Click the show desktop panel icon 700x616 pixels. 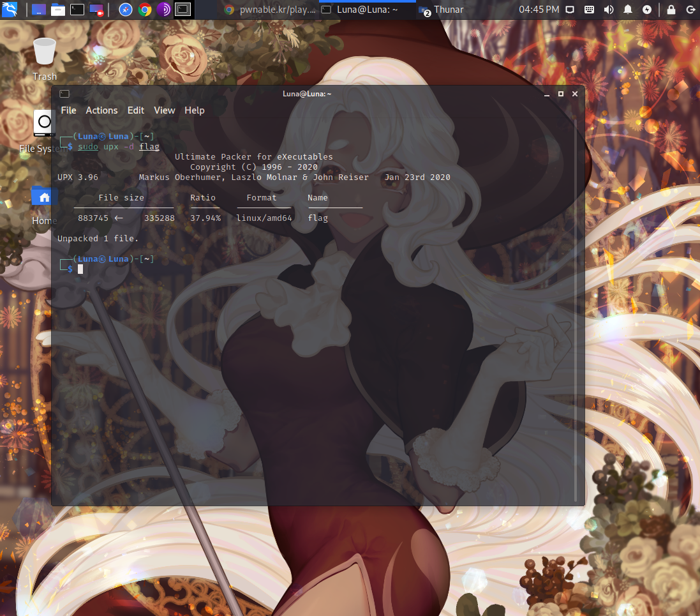click(x=38, y=10)
